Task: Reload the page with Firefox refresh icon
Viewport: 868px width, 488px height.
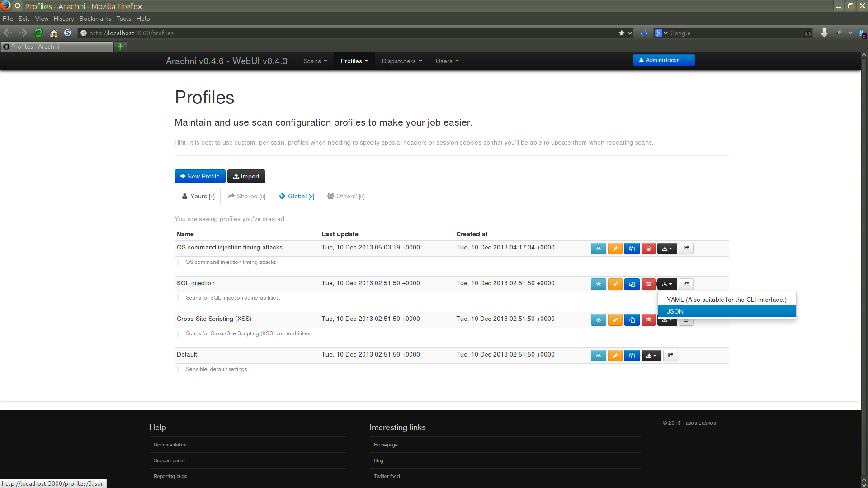Action: (38, 33)
